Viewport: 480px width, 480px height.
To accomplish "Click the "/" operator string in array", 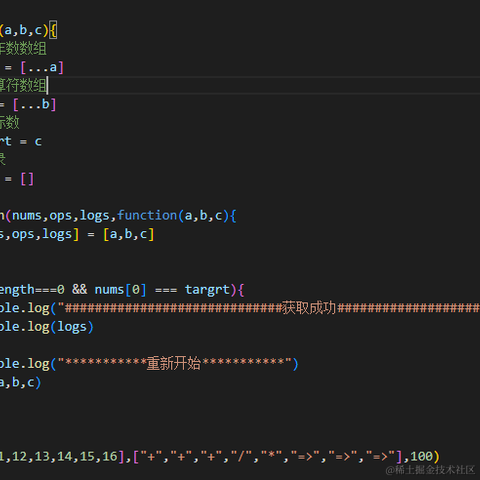I will tap(241, 456).
